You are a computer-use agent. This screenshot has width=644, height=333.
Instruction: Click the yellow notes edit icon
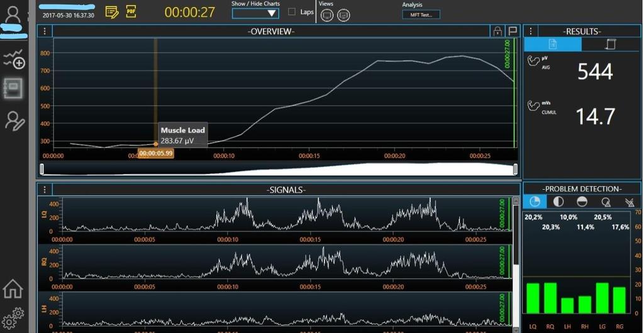tap(112, 12)
